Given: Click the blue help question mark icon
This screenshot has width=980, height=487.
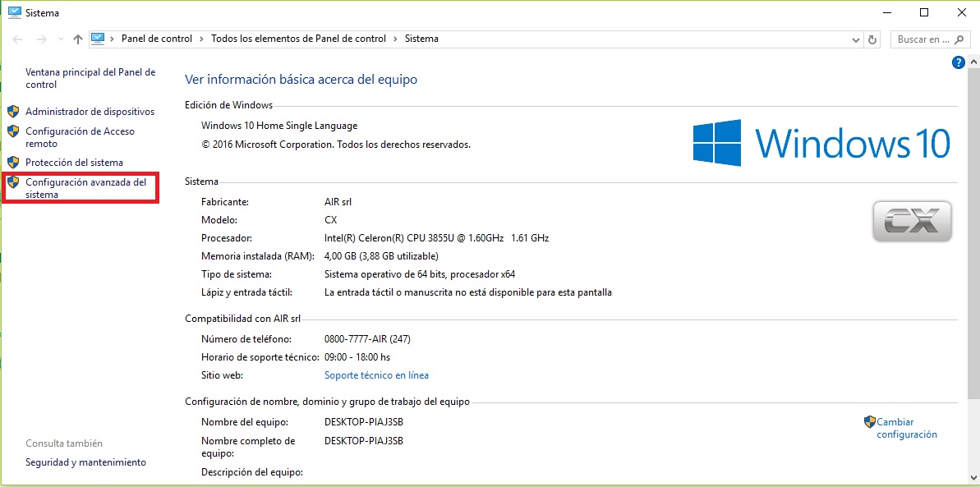Looking at the screenshot, I should (958, 62).
